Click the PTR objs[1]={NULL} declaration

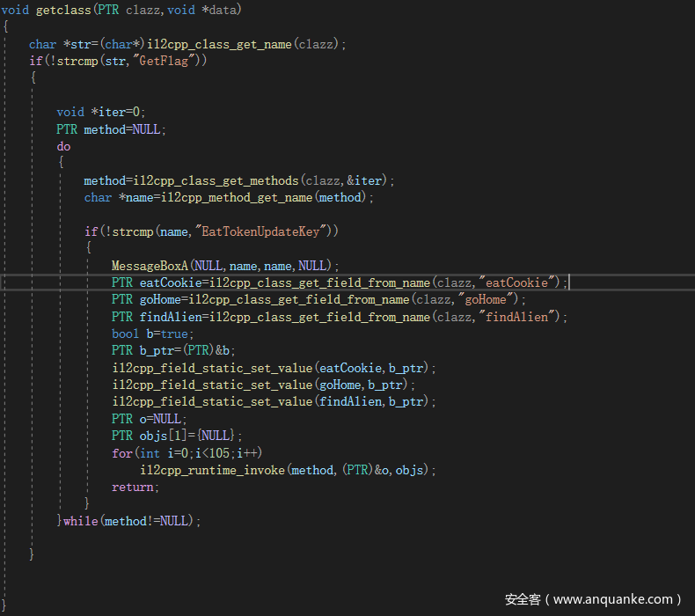click(x=176, y=436)
